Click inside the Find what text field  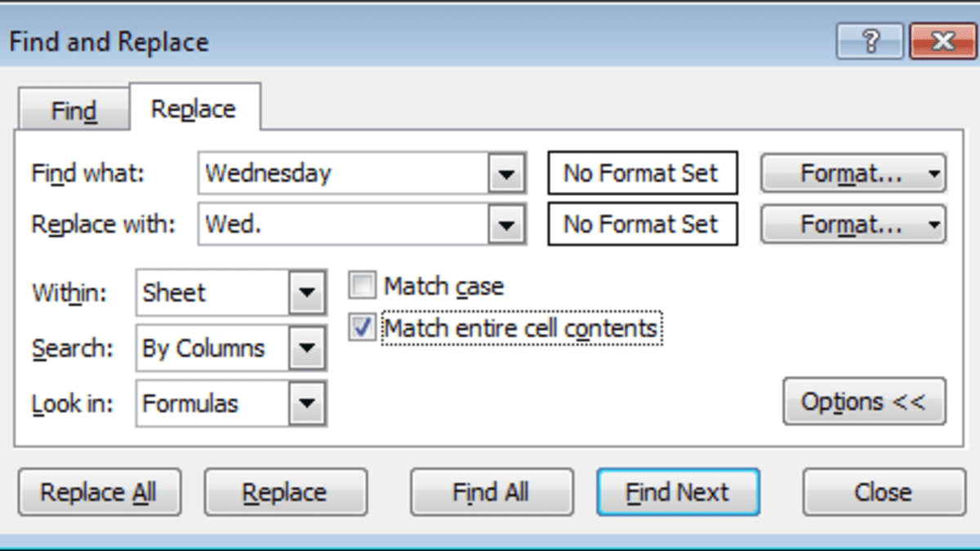(x=343, y=172)
